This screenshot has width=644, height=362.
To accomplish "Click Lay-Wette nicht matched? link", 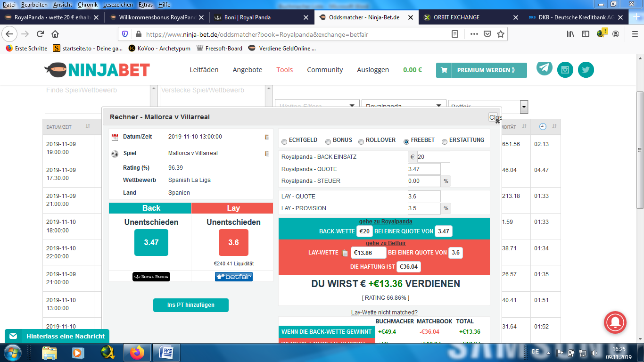I will [384, 313].
